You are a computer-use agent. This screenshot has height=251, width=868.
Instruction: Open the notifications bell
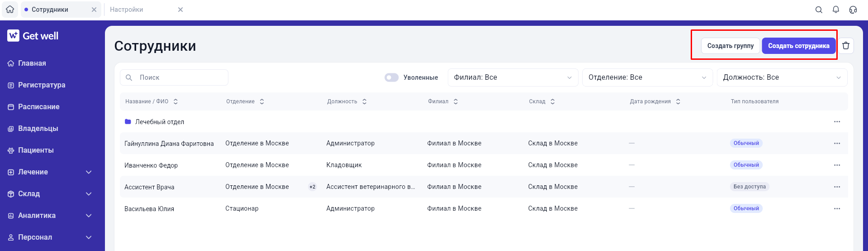836,10
